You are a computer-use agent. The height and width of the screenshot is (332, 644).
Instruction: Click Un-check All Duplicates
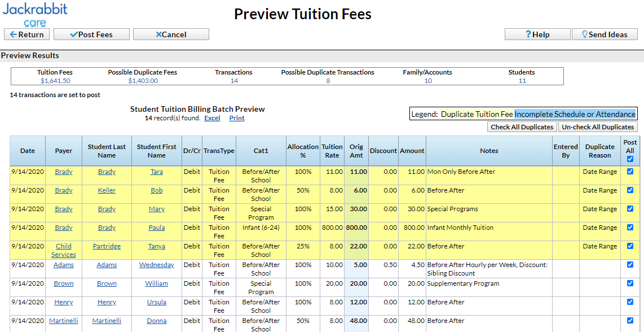[598, 127]
